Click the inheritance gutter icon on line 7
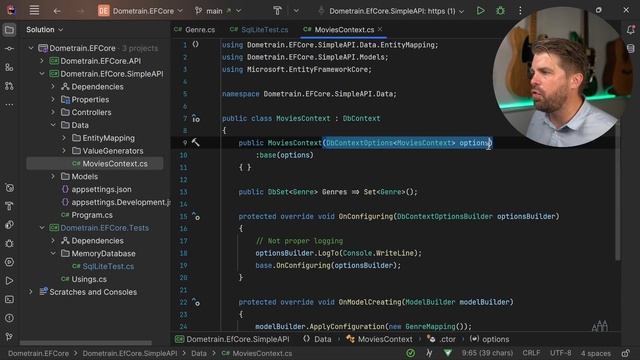640x360 pixels. click(x=196, y=119)
